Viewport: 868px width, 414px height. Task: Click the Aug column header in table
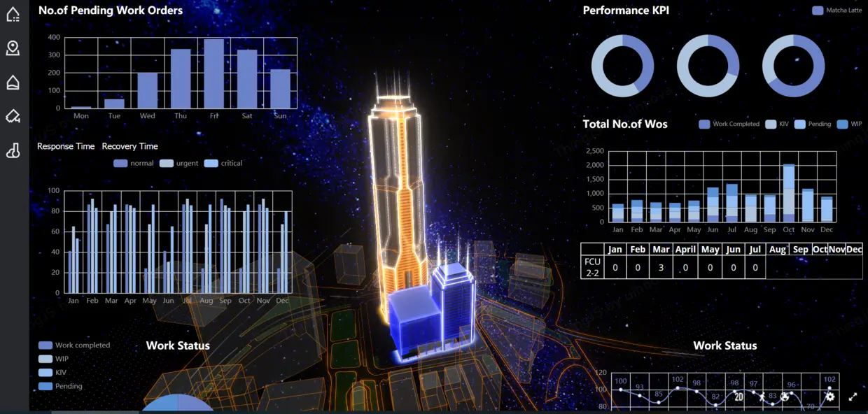pos(777,249)
